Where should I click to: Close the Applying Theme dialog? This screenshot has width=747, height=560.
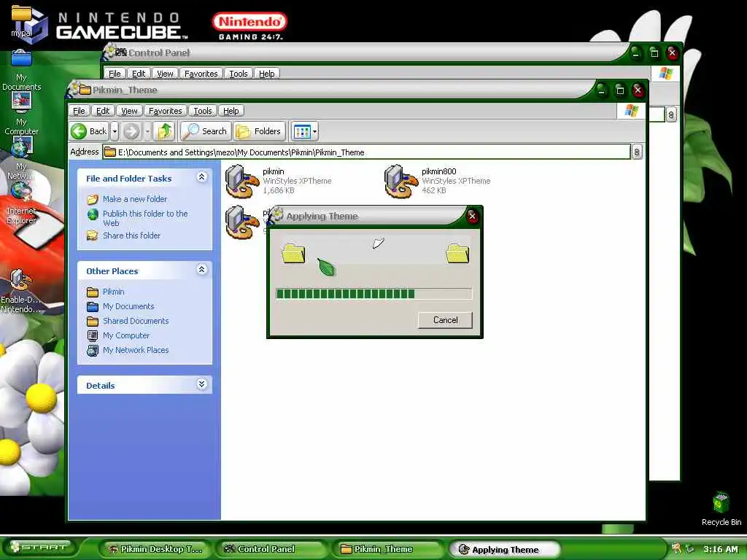pos(472,216)
